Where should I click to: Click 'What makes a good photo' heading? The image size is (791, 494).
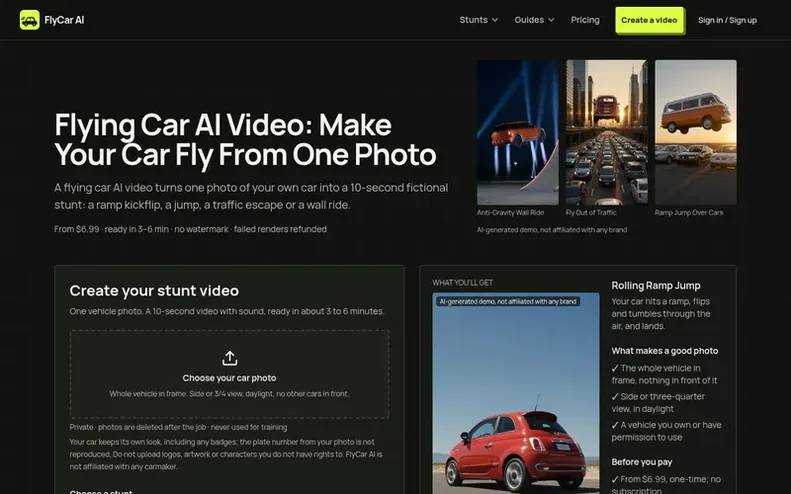pos(665,351)
